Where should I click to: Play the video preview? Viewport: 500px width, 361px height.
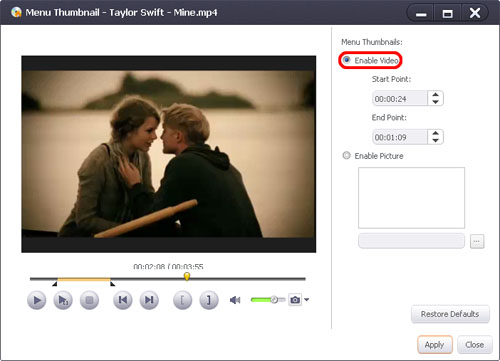37,300
